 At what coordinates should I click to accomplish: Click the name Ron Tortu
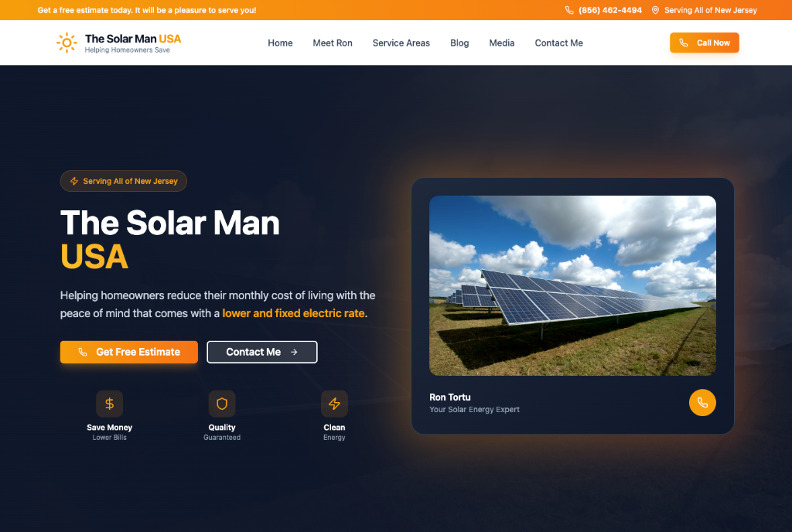[450, 397]
